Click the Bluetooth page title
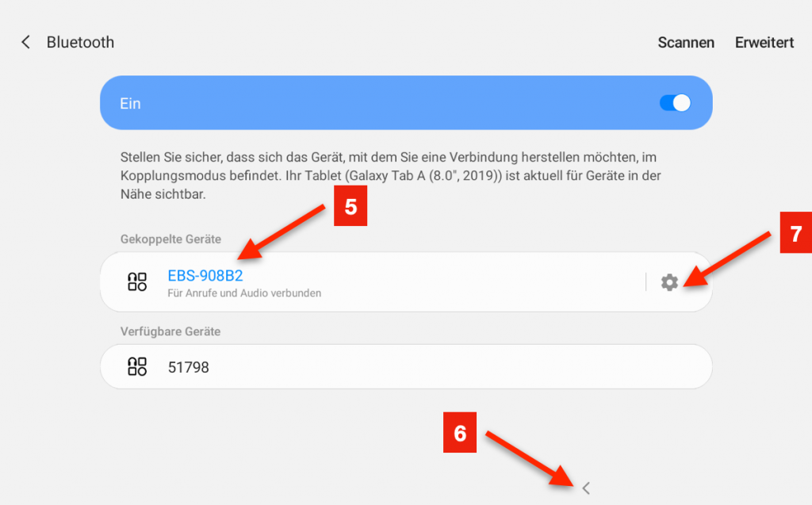812x505 pixels. pos(80,43)
